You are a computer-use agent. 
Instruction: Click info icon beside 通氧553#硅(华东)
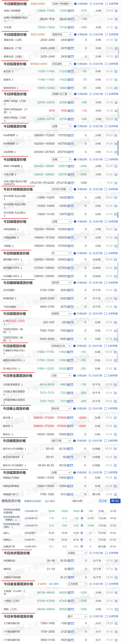point(24,360)
